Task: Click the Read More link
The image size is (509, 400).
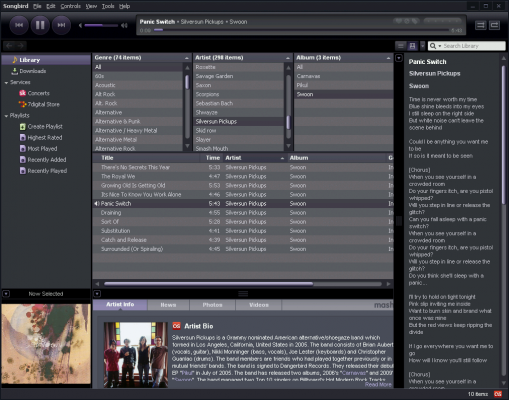Action: tap(378, 384)
